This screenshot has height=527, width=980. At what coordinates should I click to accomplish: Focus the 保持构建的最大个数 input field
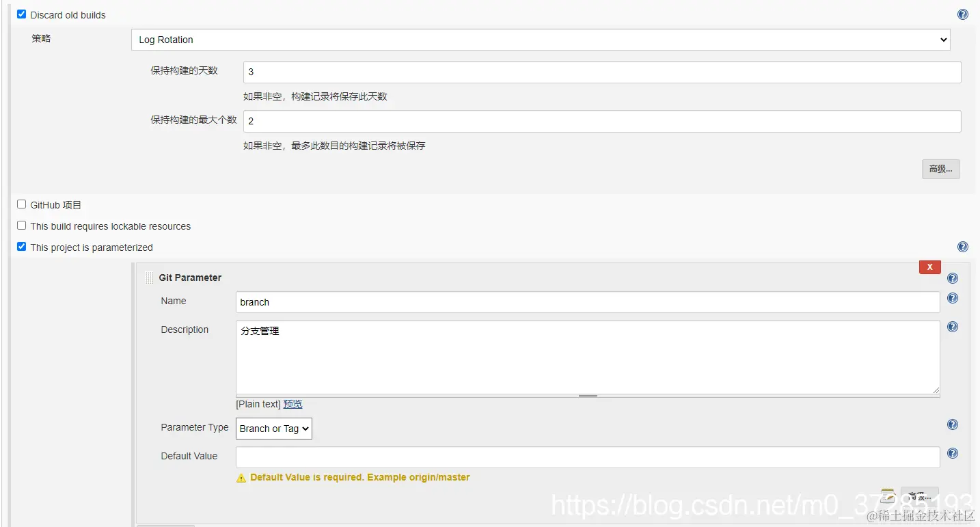602,121
